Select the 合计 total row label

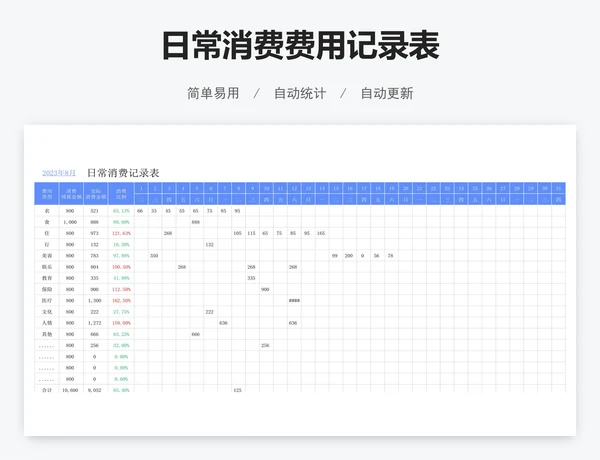47,390
